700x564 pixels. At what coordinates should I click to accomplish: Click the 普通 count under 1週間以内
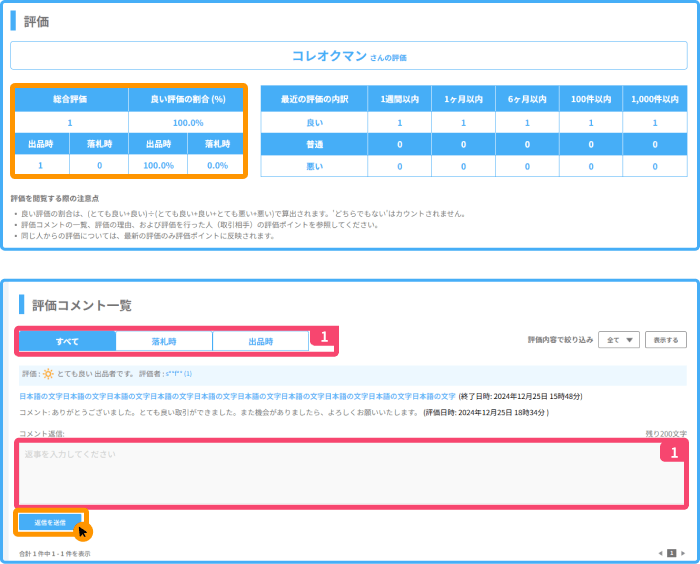tap(400, 144)
